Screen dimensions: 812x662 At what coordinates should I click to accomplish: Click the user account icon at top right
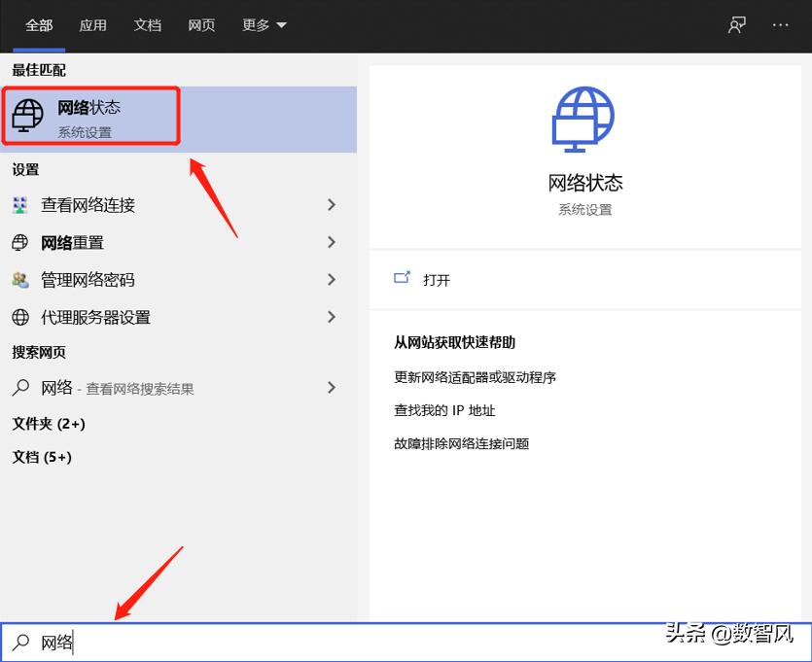pos(736,25)
